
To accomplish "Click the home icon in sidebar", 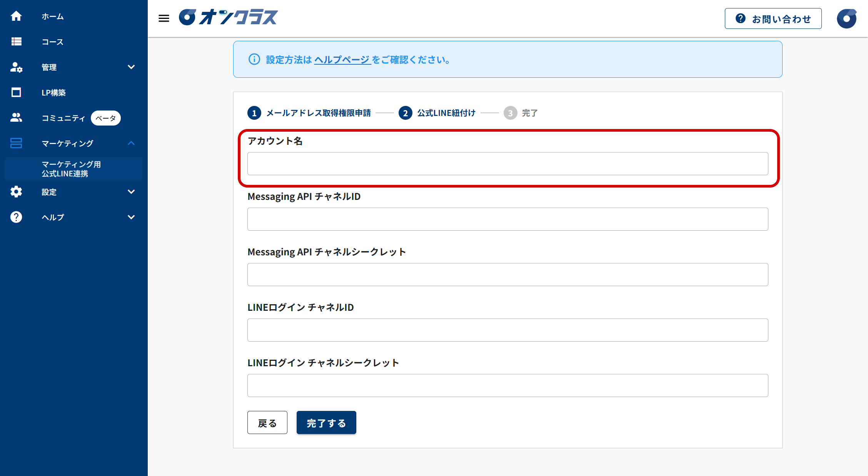I will [x=16, y=16].
